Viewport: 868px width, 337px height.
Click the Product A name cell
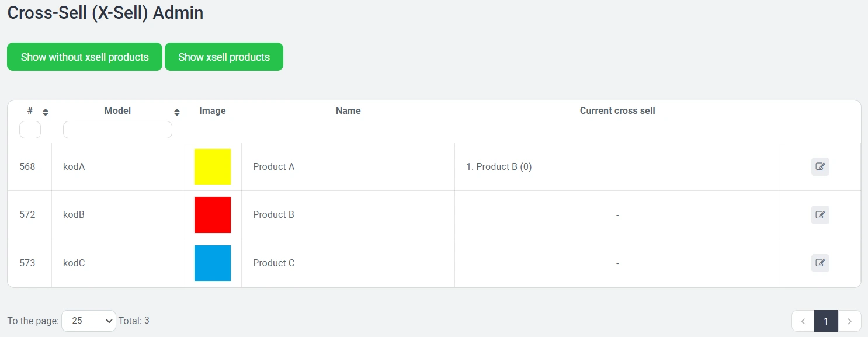273,166
